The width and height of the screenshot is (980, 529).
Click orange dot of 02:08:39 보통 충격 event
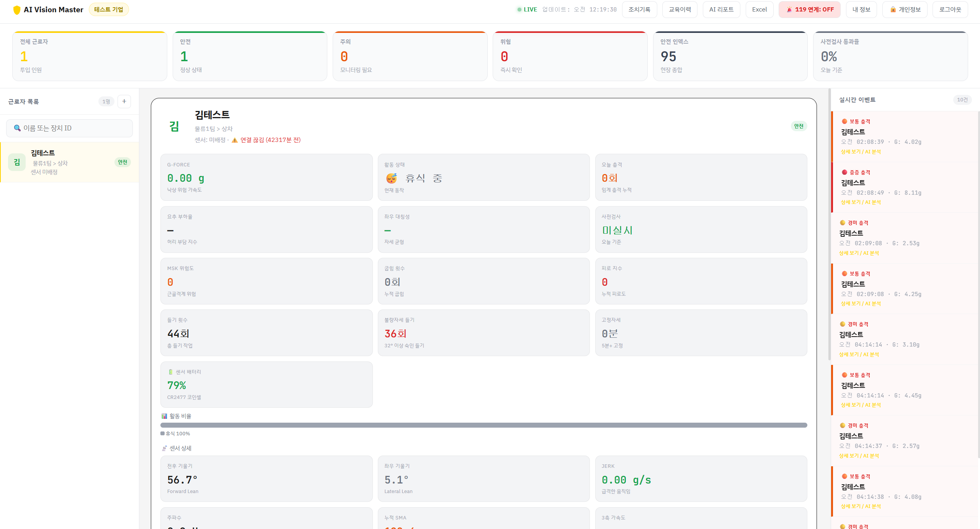tap(844, 121)
